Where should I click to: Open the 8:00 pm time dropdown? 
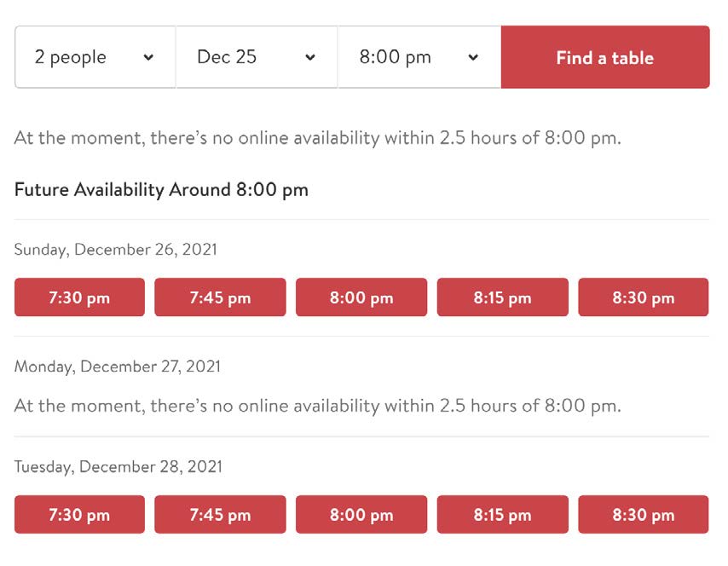click(x=419, y=57)
